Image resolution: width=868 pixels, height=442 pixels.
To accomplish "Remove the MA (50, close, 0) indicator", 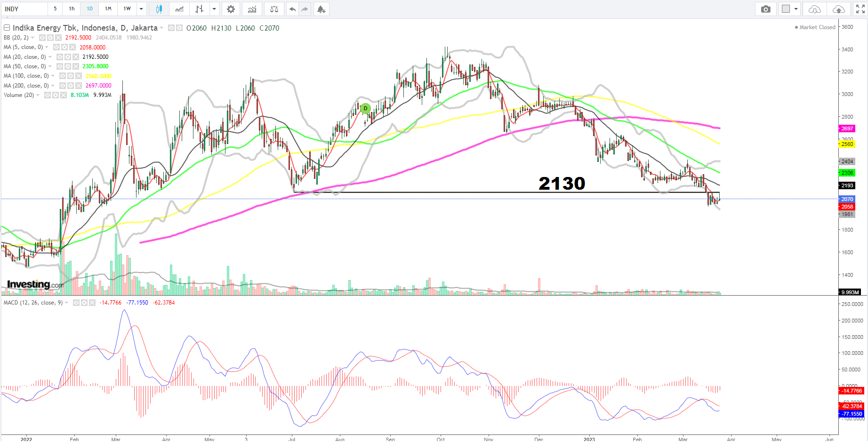I will click(76, 66).
